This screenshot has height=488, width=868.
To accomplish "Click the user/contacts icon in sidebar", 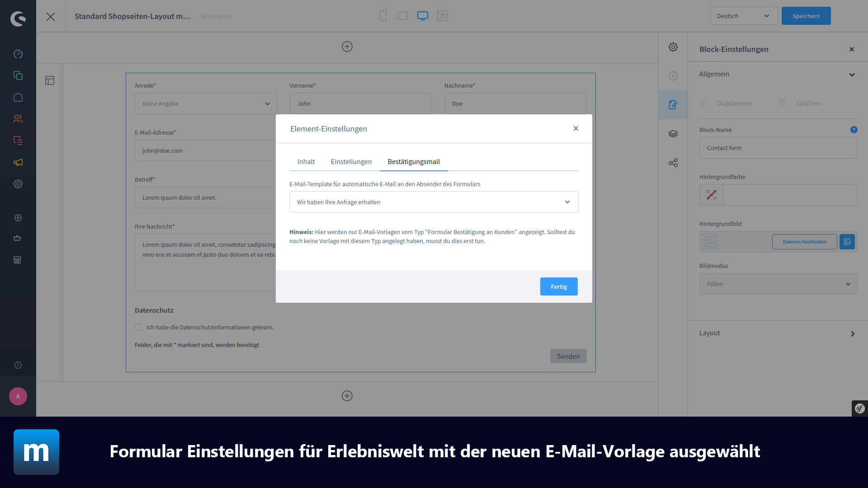I will (x=17, y=118).
